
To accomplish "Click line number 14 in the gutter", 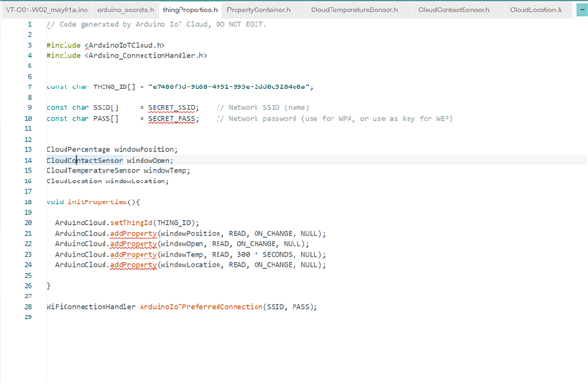I will (28, 161).
